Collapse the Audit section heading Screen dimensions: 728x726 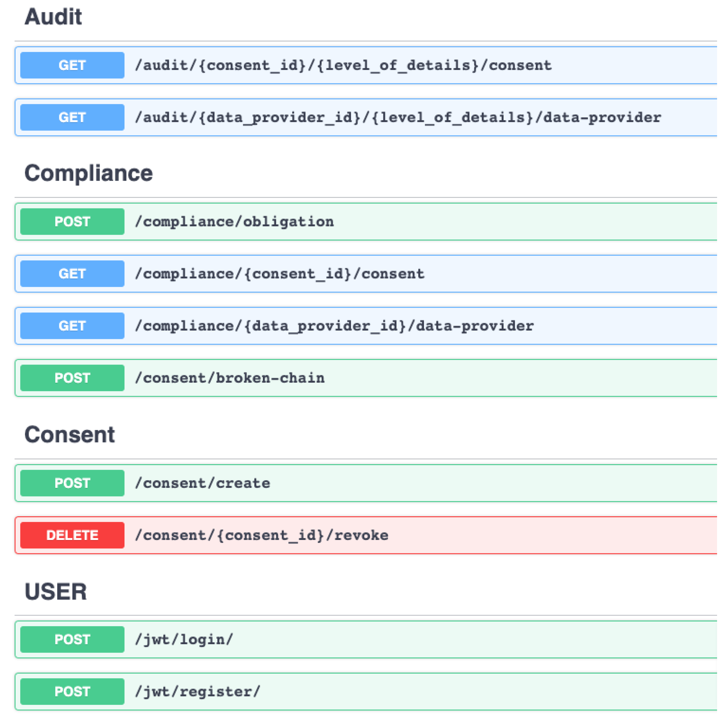click(53, 17)
